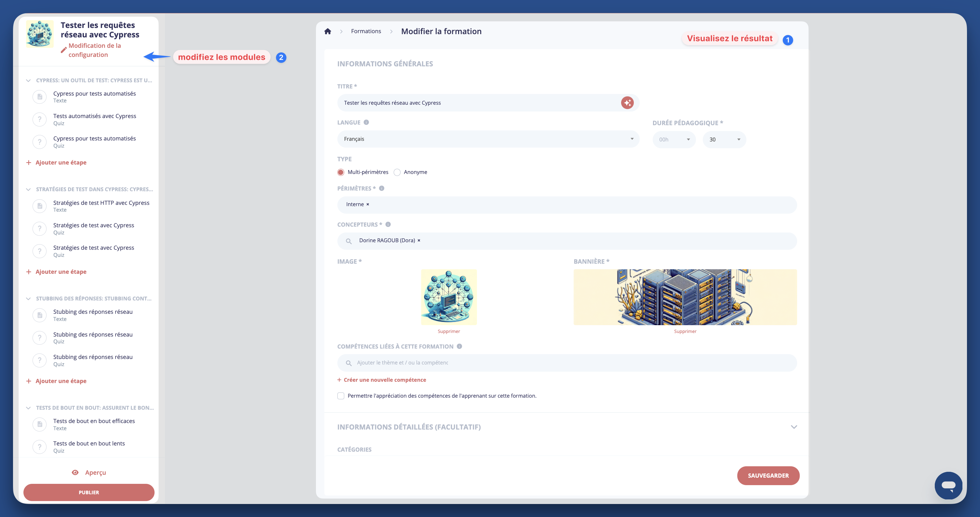The width and height of the screenshot is (980, 517).
Task: Open the chat support bubble
Action: coord(948,485)
